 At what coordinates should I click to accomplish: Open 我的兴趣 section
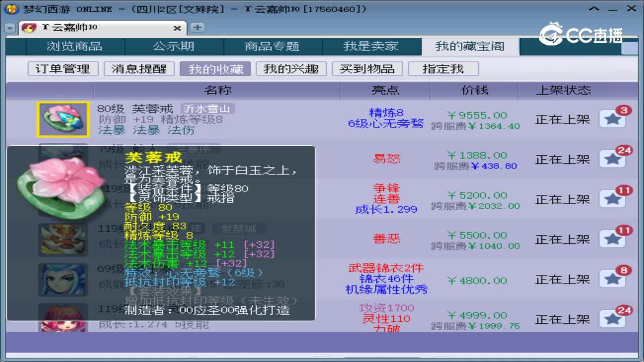pyautogui.click(x=291, y=69)
